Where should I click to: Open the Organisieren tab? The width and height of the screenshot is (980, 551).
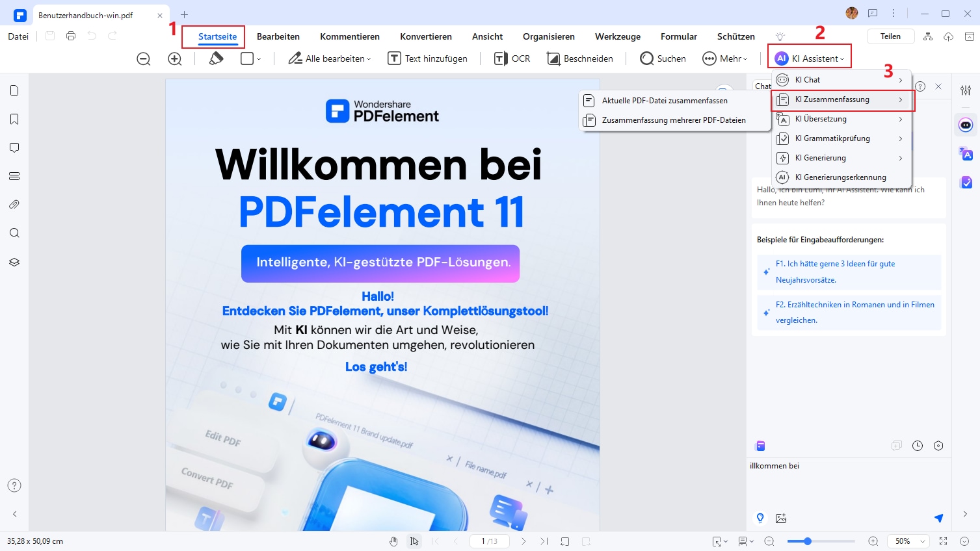[549, 36]
